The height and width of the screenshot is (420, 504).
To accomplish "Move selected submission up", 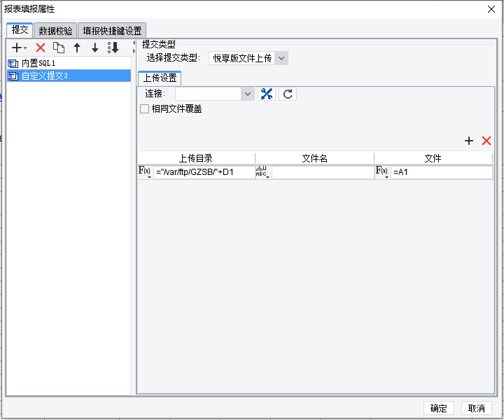I will tap(77, 48).
